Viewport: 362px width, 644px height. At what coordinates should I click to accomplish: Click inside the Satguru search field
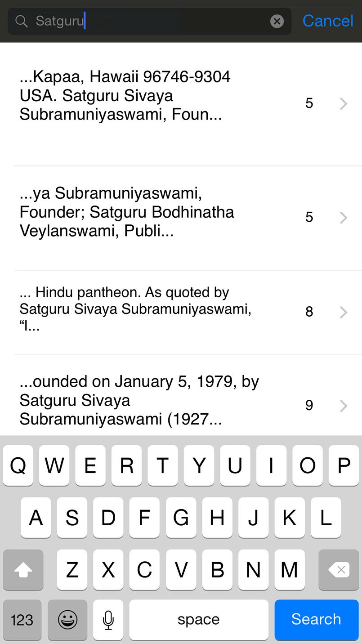pos(171,21)
